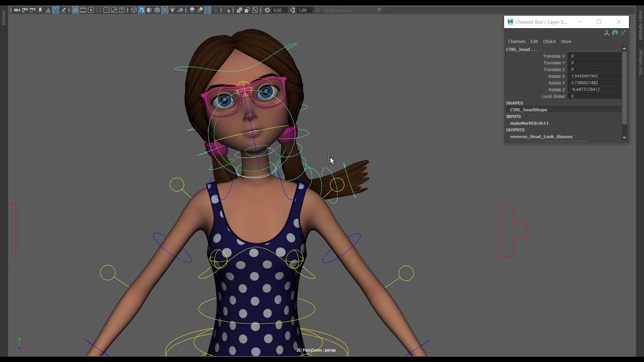
Task: Expand the makeNurbCircle11 input node
Action: tap(529, 123)
